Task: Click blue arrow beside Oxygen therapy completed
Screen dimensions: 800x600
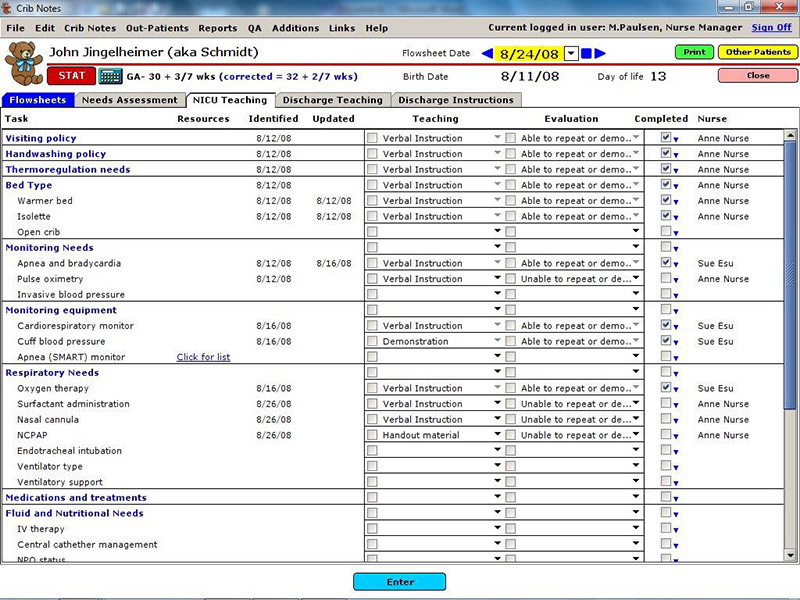Action: point(676,390)
